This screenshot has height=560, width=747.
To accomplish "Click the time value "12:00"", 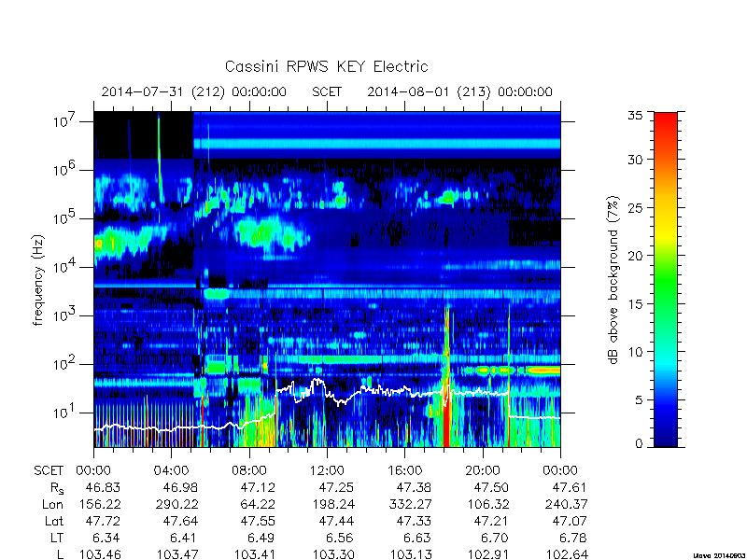I will (327, 471).
